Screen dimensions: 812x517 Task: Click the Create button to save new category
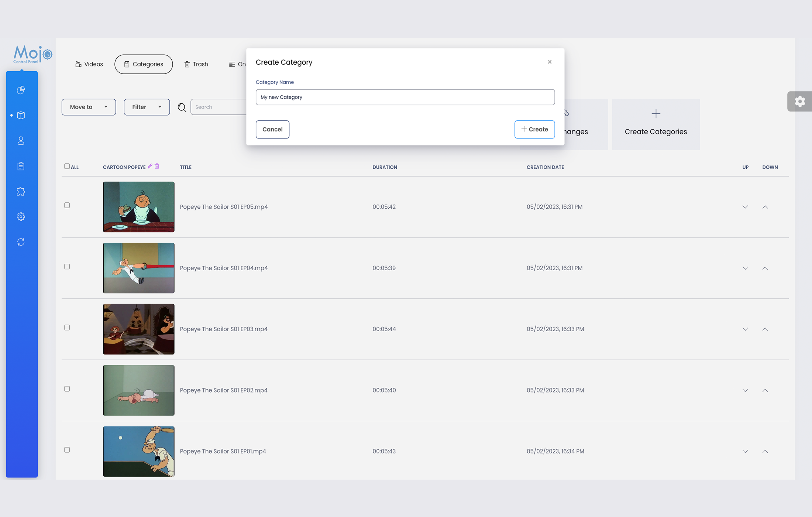pyautogui.click(x=534, y=129)
